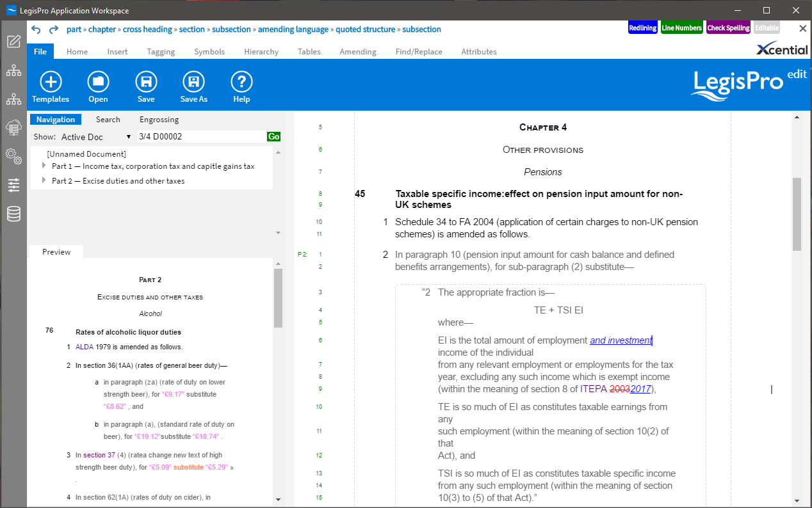812x508 pixels.
Task: Toggle Line Numbers display
Action: click(x=682, y=28)
